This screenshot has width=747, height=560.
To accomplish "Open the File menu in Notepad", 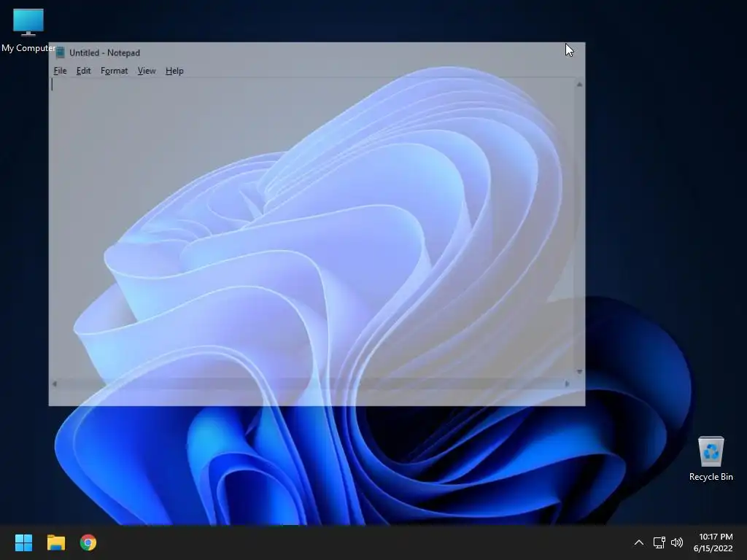I will 60,71.
